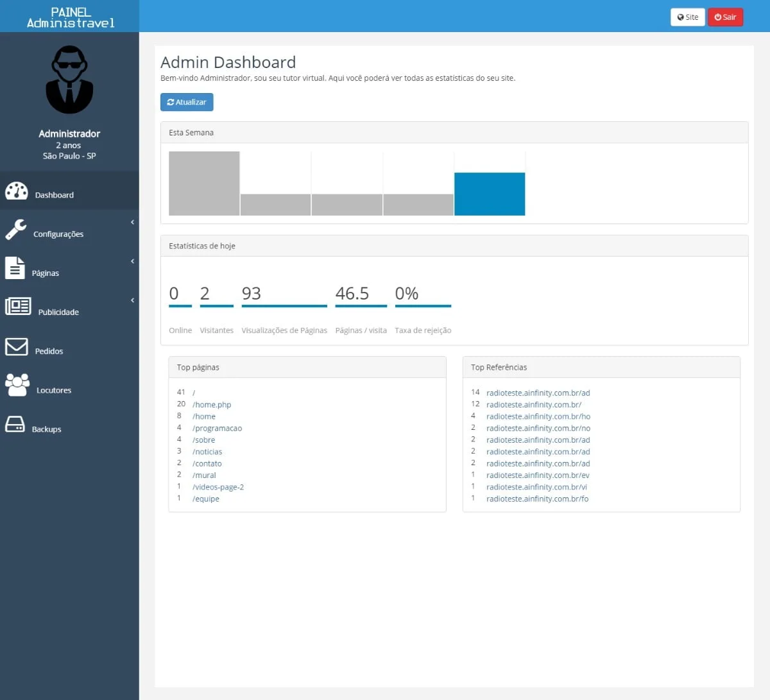Click the Páginas document icon
Image resolution: width=770 pixels, height=700 pixels.
pos(15,268)
